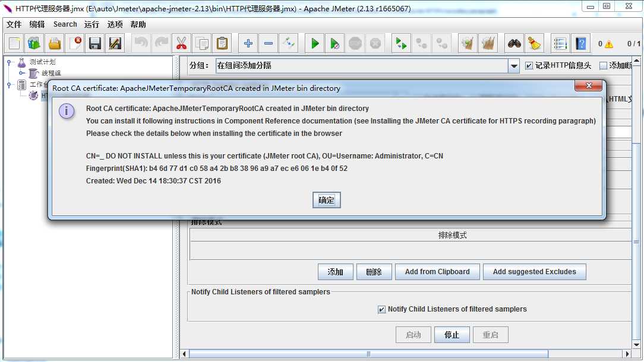Viewport: 644px width, 362px height.
Task: Start the test with green play icon
Action: click(315, 43)
